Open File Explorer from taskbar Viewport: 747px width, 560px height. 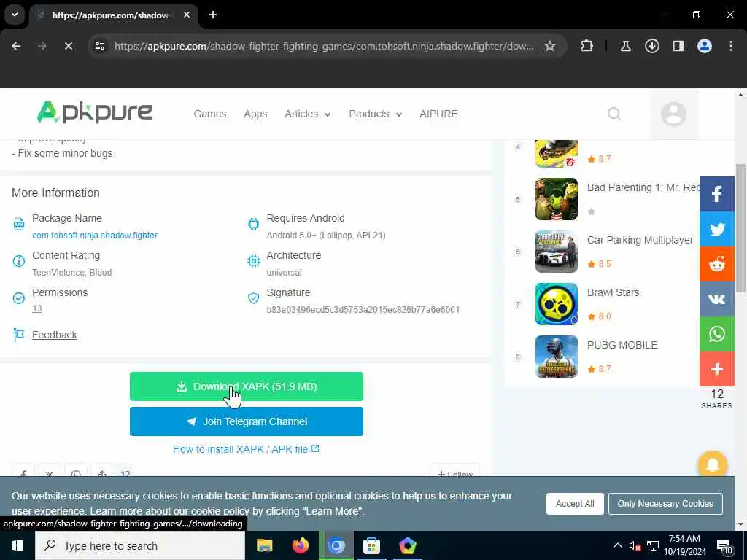coord(264,545)
